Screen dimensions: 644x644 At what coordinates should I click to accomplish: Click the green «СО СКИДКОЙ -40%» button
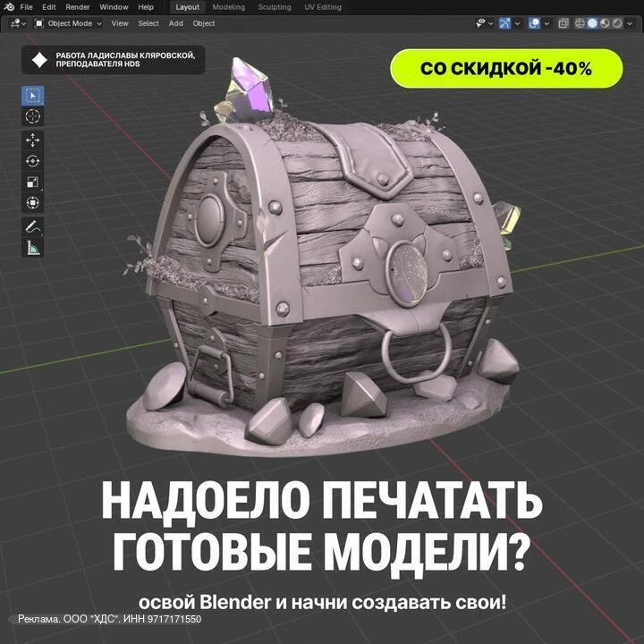click(506, 68)
